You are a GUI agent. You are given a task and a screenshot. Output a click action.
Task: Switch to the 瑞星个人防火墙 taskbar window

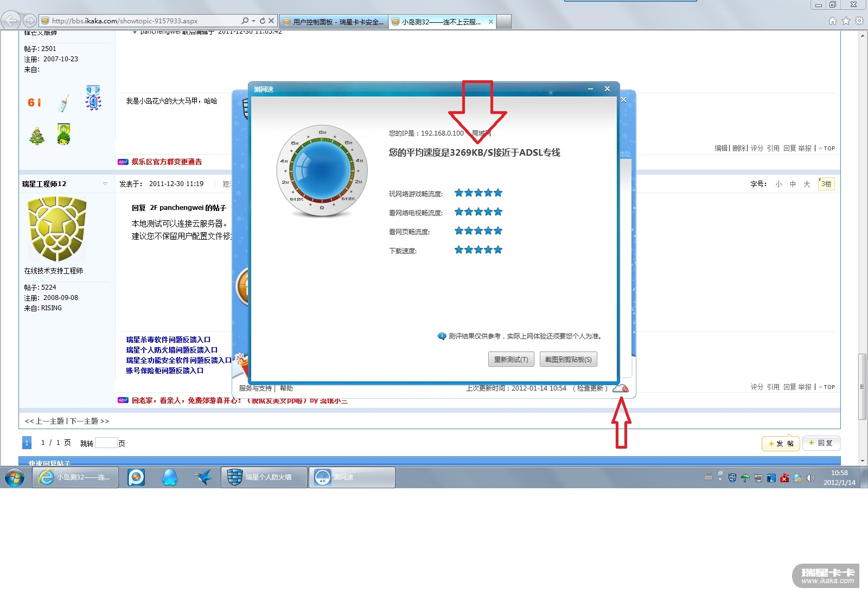[x=264, y=477]
